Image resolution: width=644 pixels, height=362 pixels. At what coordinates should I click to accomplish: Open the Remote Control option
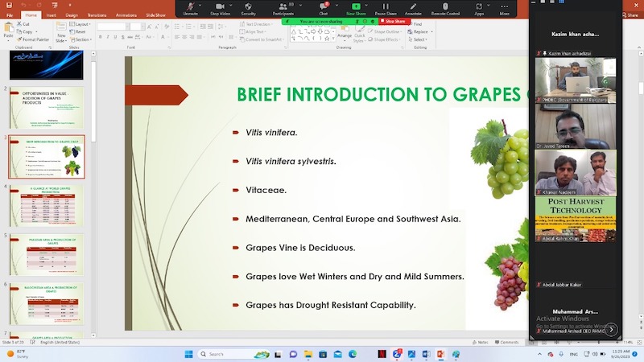point(445,7)
